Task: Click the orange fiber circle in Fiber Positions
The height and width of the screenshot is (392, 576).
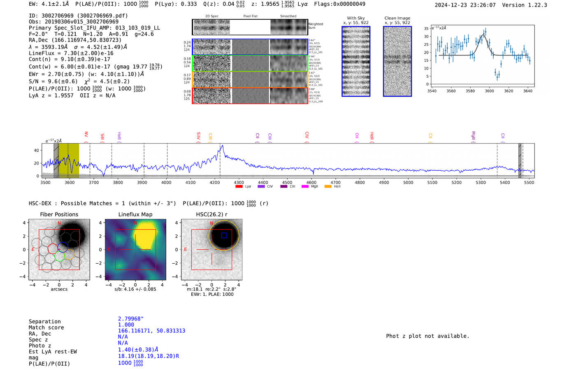Action: tap(69, 254)
